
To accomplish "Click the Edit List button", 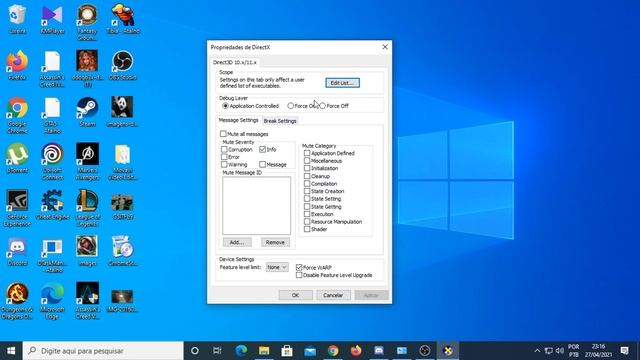I will pyautogui.click(x=342, y=83).
